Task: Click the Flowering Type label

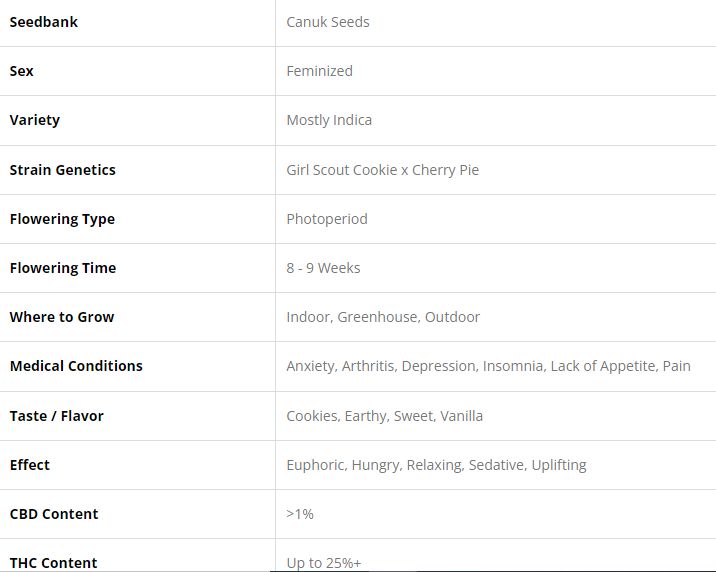Action: click(62, 219)
